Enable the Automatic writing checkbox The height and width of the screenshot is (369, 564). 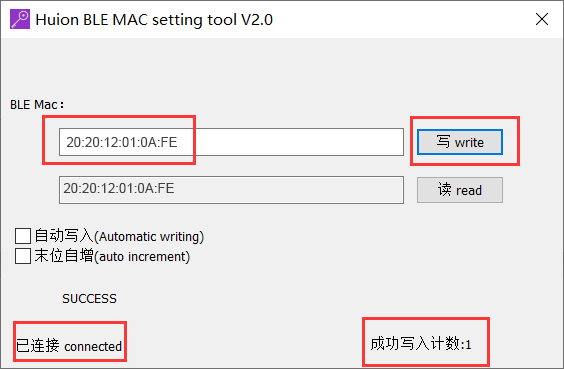tap(23, 236)
